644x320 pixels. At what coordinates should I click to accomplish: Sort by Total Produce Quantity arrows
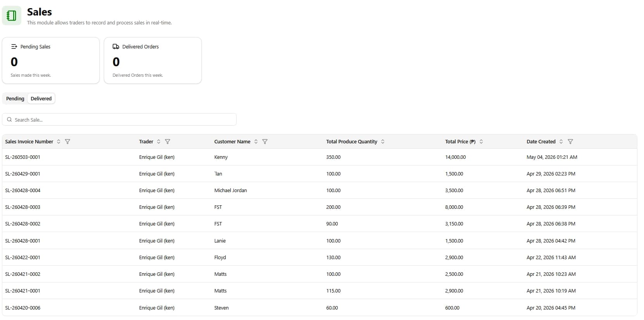tap(383, 141)
